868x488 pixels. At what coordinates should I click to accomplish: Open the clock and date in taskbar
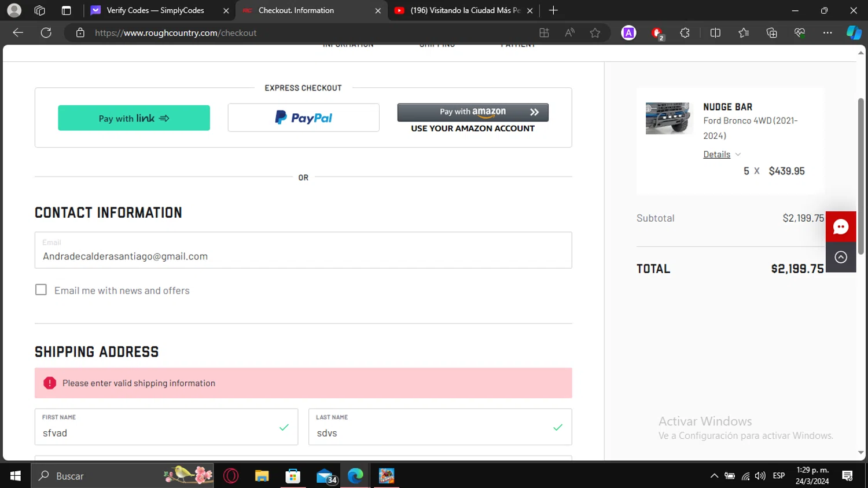click(x=812, y=476)
